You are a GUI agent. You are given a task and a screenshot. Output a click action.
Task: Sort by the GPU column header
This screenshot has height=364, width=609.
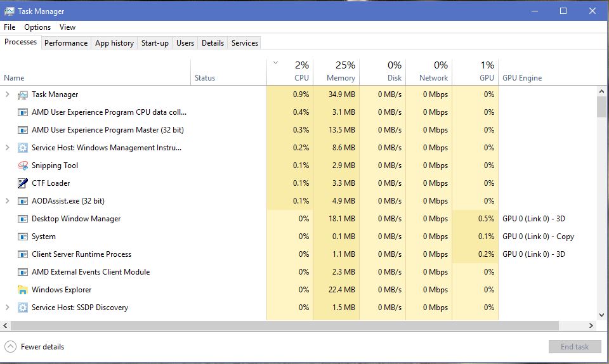click(x=475, y=72)
